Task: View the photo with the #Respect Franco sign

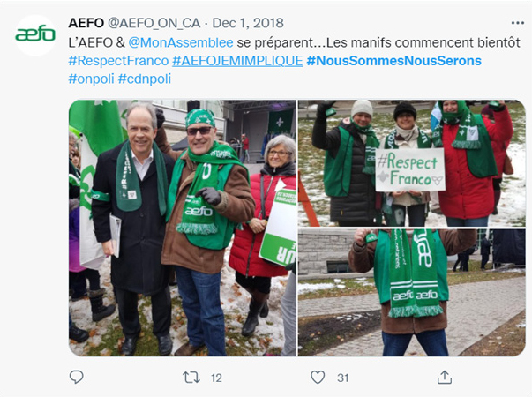Action: click(412, 163)
